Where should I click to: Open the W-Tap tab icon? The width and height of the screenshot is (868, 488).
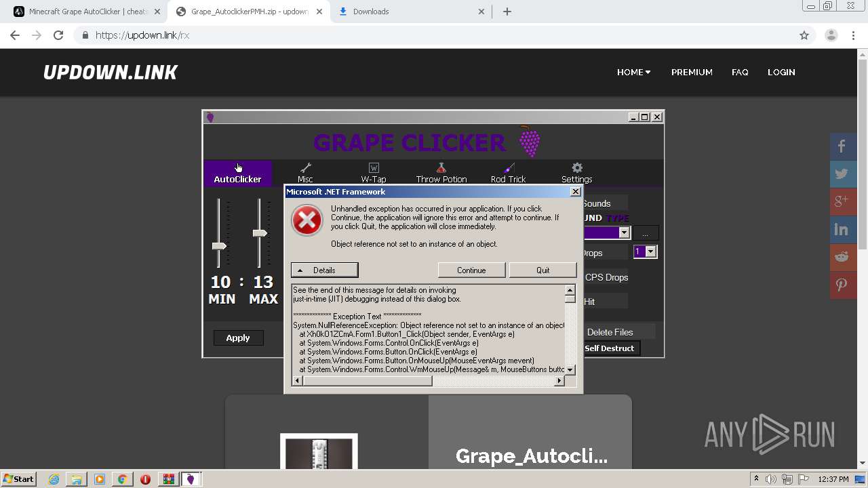click(x=374, y=167)
